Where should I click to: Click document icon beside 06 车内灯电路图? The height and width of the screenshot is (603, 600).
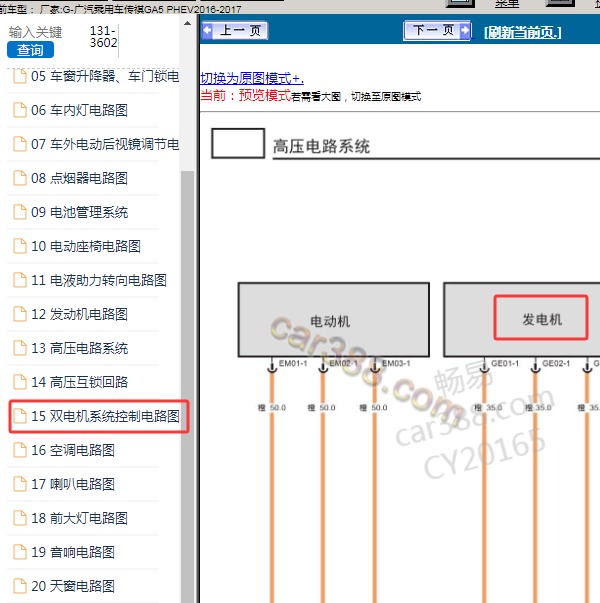pyautogui.click(x=20, y=110)
